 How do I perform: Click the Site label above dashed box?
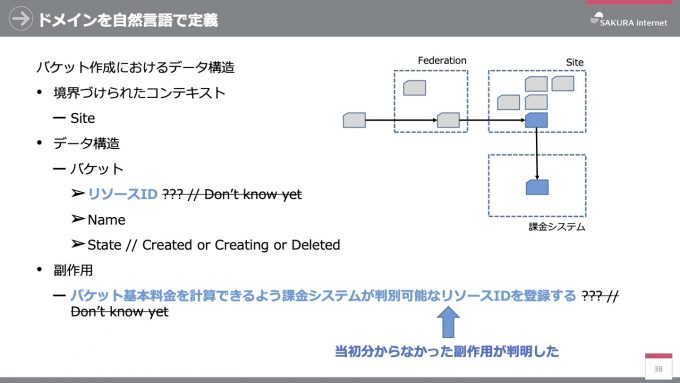point(575,62)
